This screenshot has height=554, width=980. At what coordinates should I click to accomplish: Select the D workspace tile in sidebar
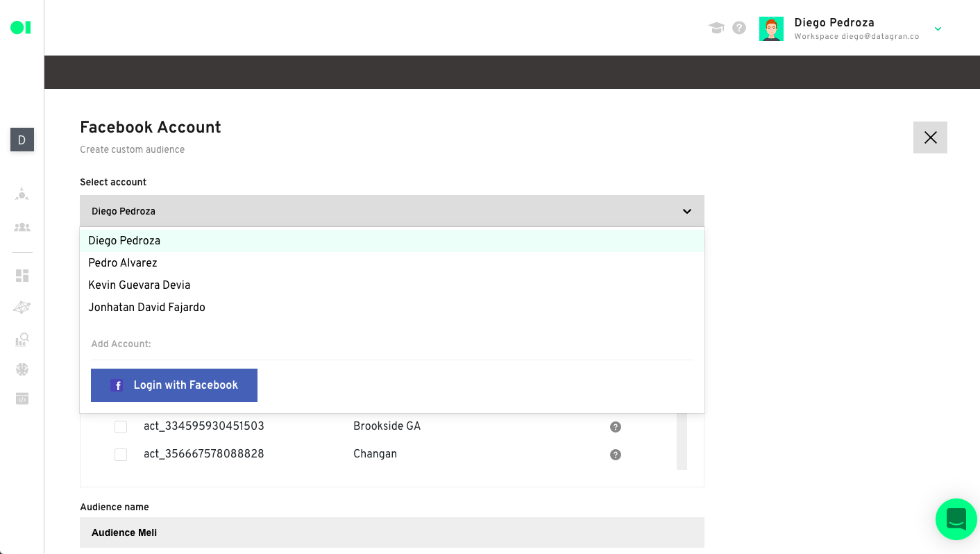click(22, 140)
